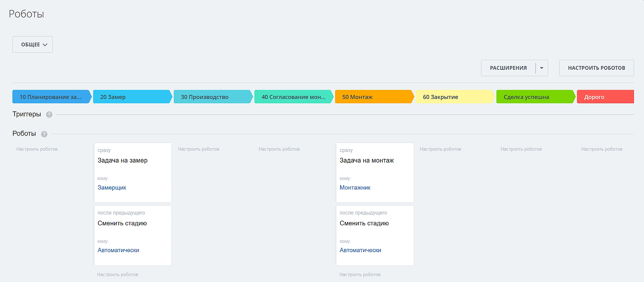Screen dimensions: 644x282
Task: Choose the green Сделка успешна stage
Action: [x=535, y=97]
